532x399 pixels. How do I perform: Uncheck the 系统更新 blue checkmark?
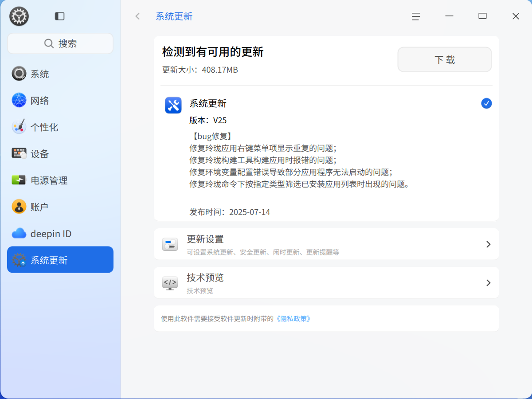(486, 103)
